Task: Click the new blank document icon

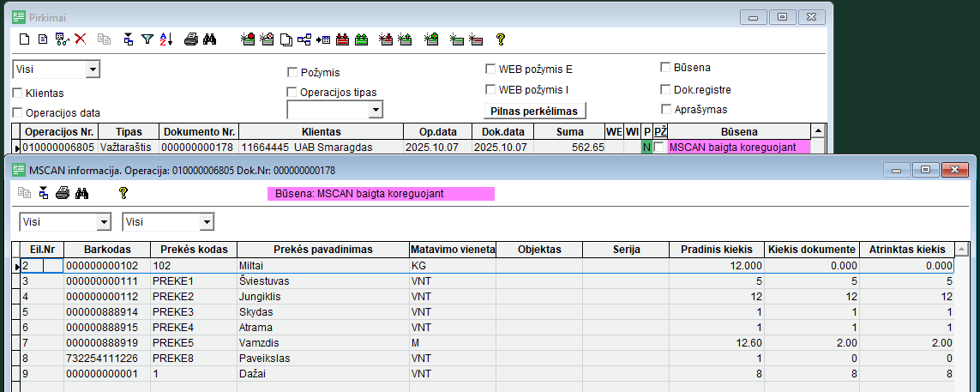Action: (x=25, y=39)
